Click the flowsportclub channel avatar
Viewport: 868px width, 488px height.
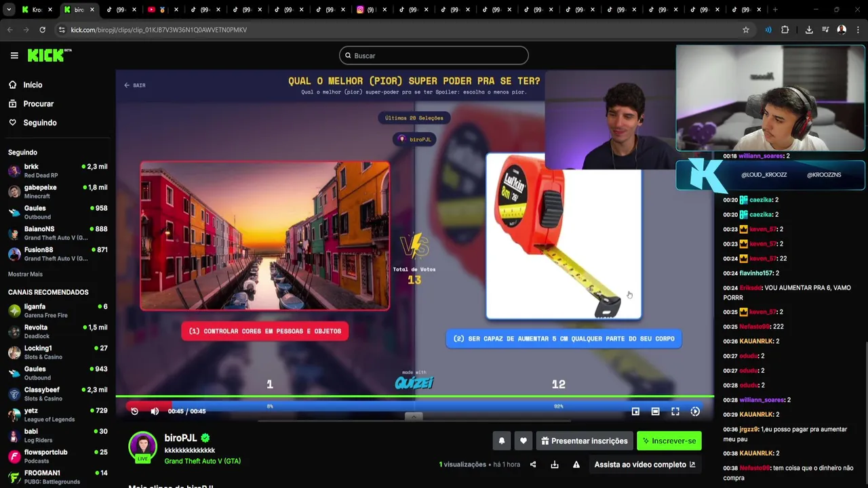tap(14, 457)
